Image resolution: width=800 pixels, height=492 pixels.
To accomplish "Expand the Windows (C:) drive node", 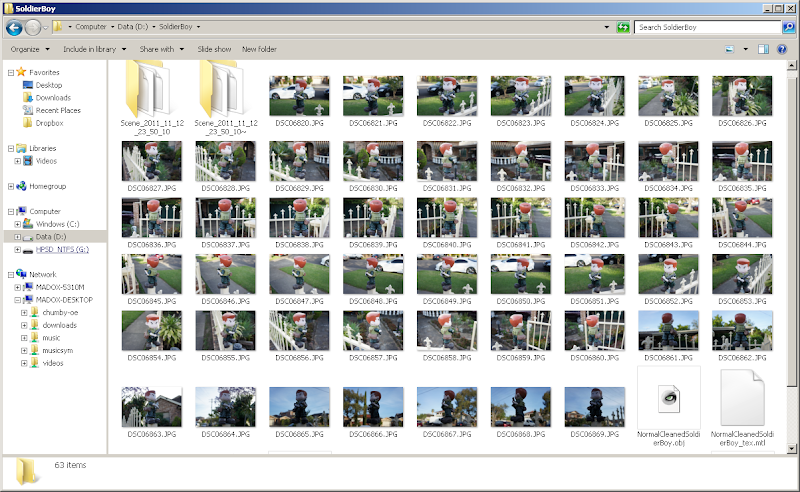I will tap(17, 224).
